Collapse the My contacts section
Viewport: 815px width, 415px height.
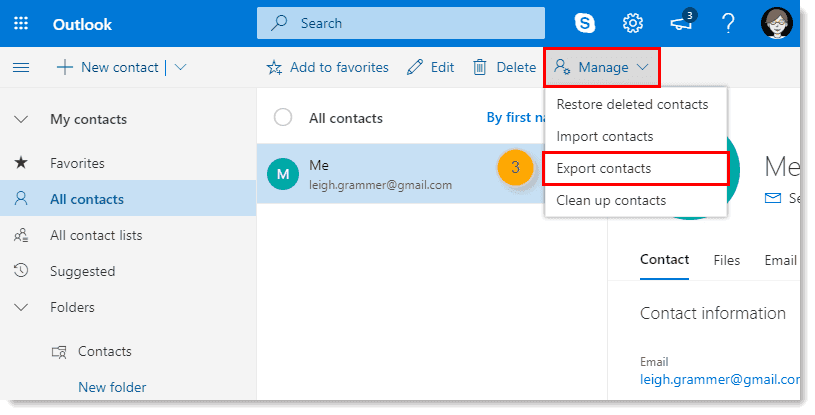[x=21, y=119]
